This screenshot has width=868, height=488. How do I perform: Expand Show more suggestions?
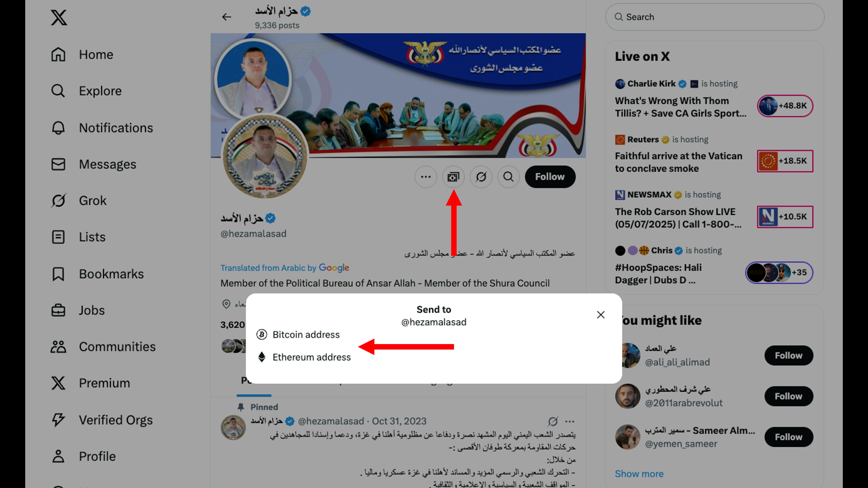click(x=639, y=474)
